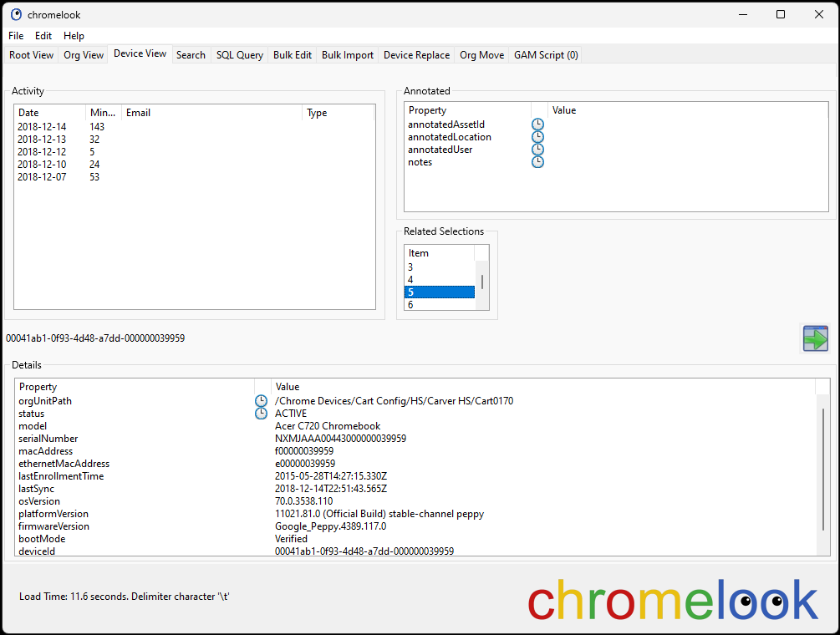Open the Help menu
This screenshot has width=840, height=635.
click(74, 36)
